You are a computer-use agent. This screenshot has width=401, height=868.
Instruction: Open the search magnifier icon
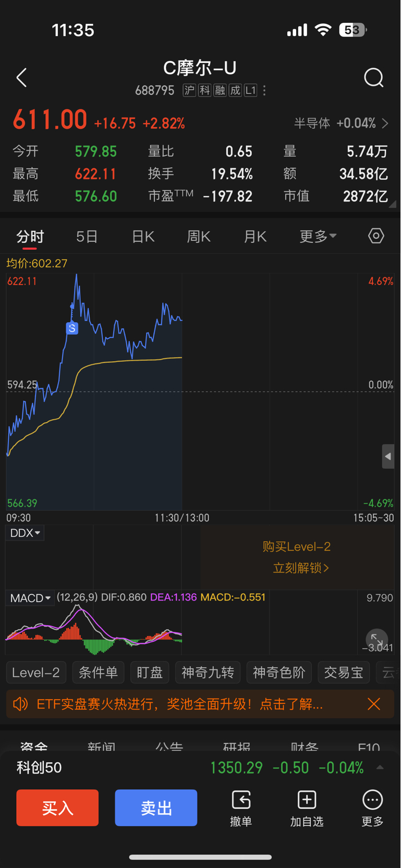pyautogui.click(x=373, y=78)
